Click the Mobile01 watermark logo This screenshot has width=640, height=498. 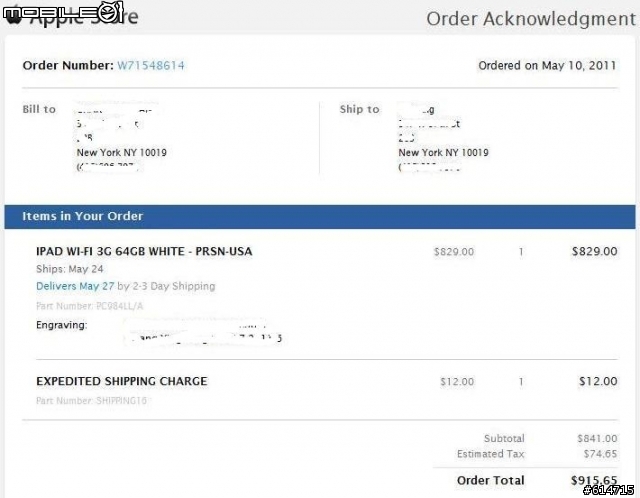point(63,12)
